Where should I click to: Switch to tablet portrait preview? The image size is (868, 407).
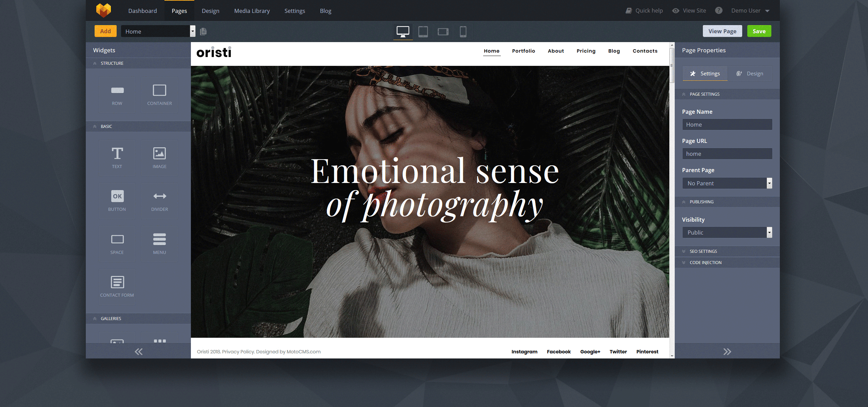click(423, 32)
